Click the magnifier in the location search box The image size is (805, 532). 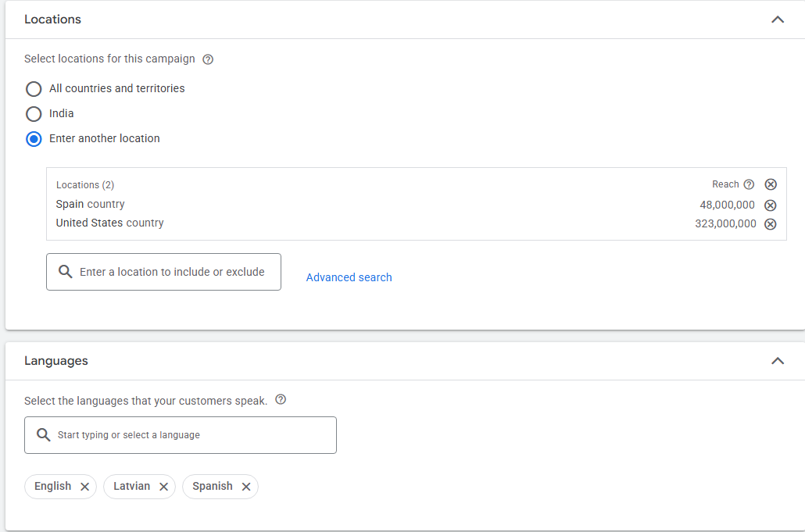(66, 271)
